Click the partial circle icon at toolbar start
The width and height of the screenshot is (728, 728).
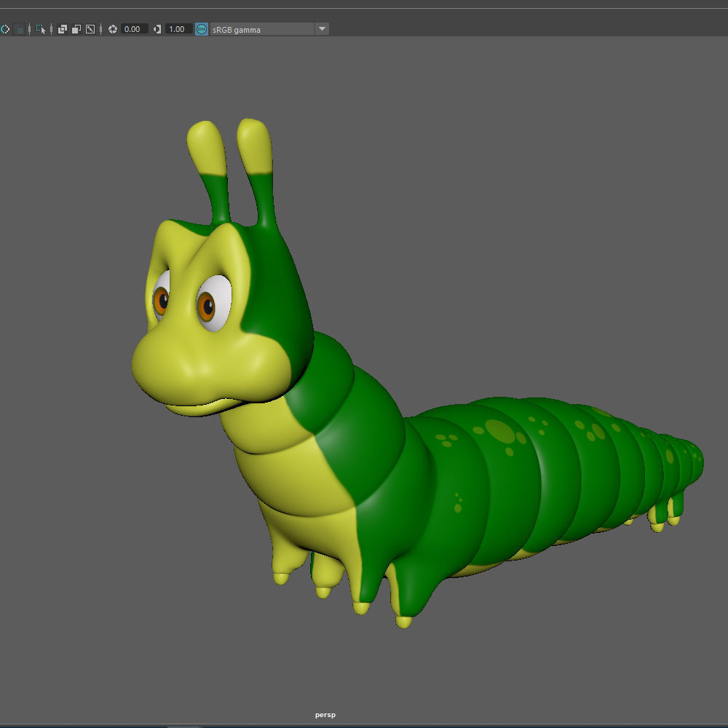5,29
